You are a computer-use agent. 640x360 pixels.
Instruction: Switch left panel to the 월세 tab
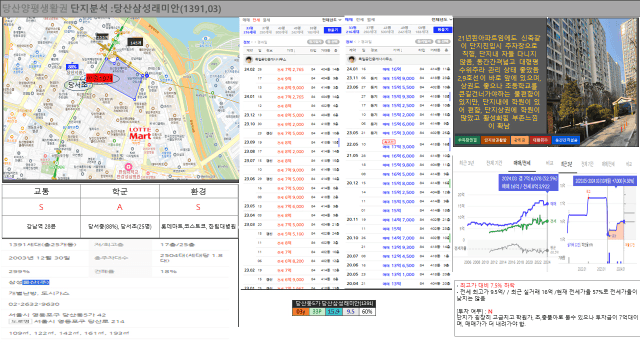pos(266,20)
